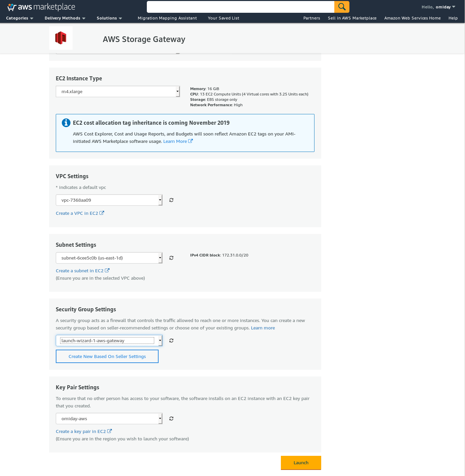
Task: Follow the security group Learn more link
Action: [x=263, y=328]
